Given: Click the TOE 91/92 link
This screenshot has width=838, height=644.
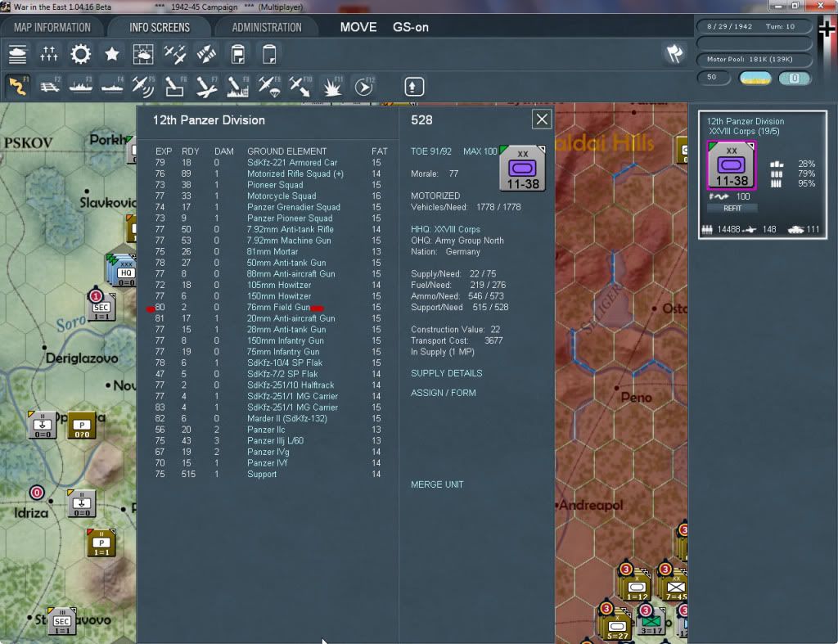Looking at the screenshot, I should click(x=430, y=151).
